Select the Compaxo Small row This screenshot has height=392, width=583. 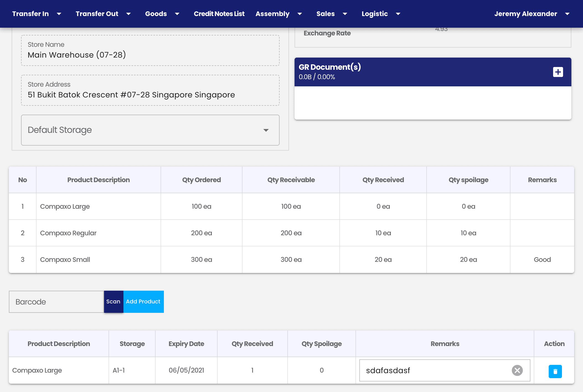pyautogui.click(x=291, y=260)
